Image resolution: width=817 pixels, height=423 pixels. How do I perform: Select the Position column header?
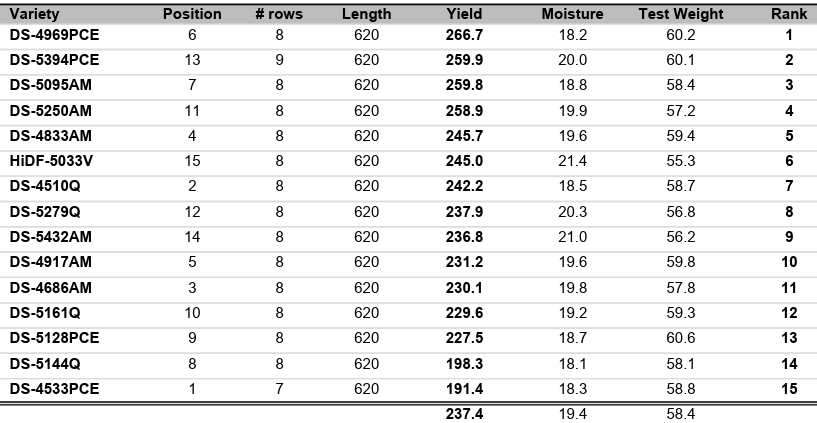192,15
